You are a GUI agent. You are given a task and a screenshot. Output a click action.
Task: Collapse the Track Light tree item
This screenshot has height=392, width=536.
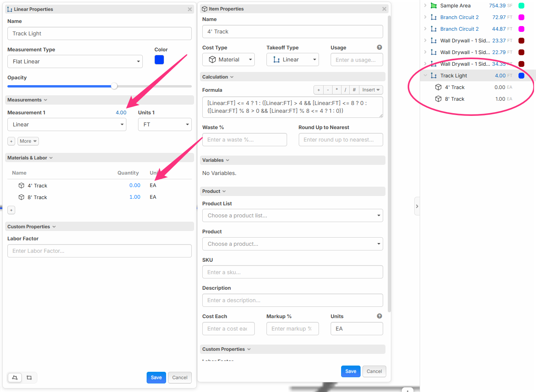pos(425,75)
